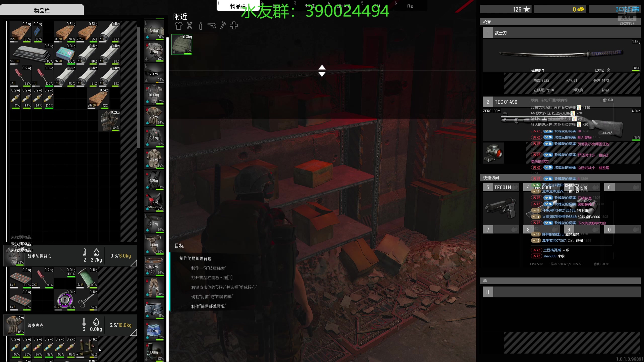Toggle the weapons filter pistol icon
This screenshot has width=644, height=362.
click(212, 26)
